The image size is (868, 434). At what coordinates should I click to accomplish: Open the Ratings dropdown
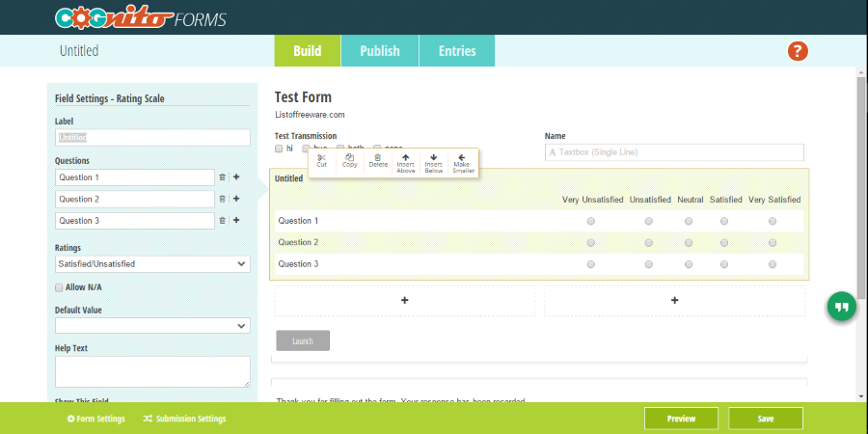pos(152,264)
